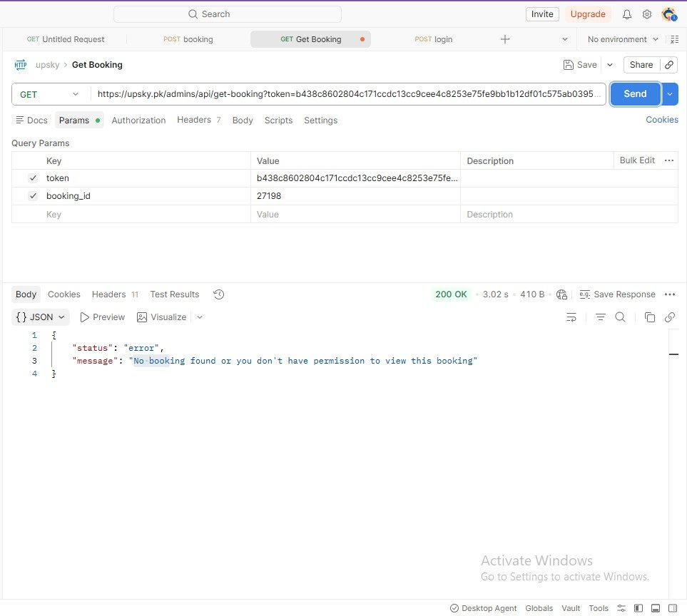
Task: Open Globals in the status bar
Action: [539, 608]
